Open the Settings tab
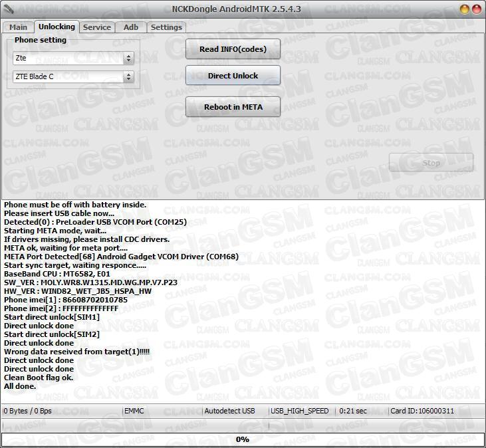This screenshot has width=486, height=448. pos(166,27)
